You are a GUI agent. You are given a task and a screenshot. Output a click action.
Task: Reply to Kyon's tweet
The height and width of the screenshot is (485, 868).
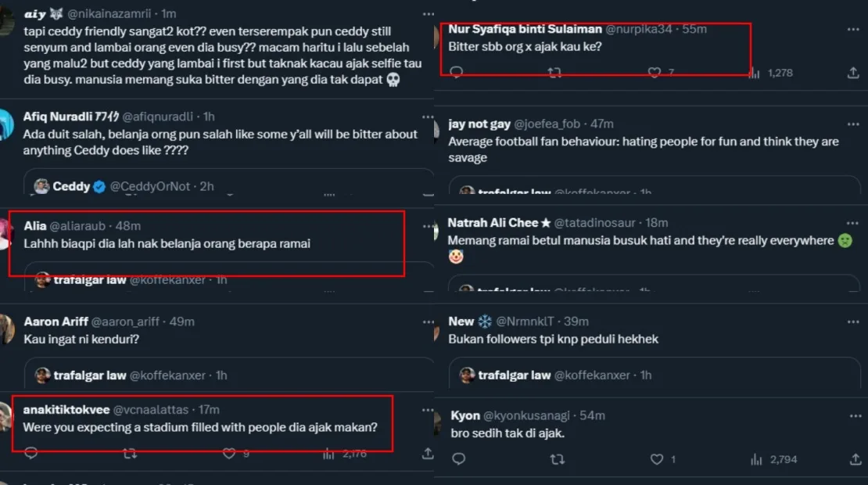coord(459,459)
